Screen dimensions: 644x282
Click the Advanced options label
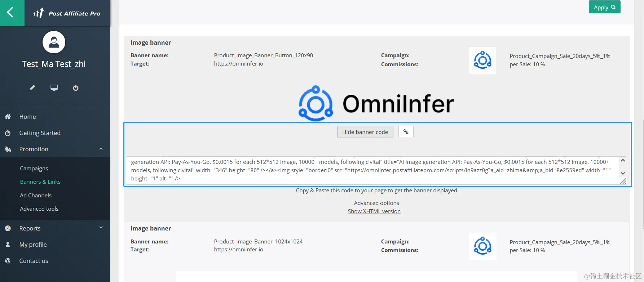pyautogui.click(x=376, y=203)
